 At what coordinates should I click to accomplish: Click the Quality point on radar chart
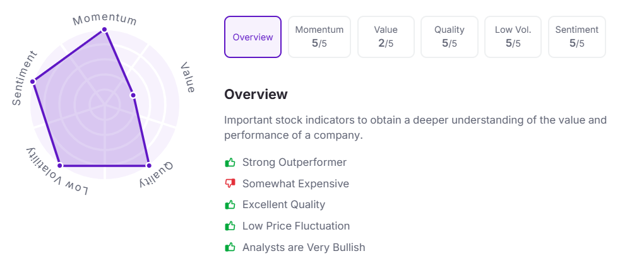(x=148, y=165)
